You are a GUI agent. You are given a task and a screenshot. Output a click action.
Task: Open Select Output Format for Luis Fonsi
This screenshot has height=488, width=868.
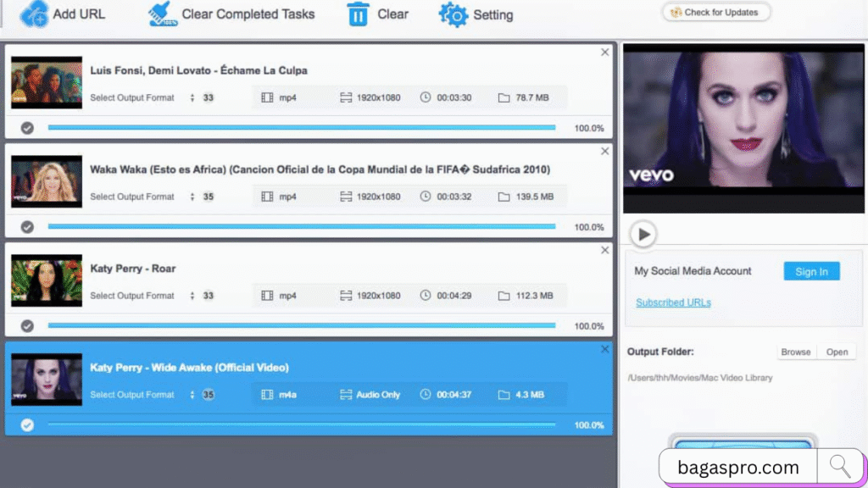click(131, 97)
